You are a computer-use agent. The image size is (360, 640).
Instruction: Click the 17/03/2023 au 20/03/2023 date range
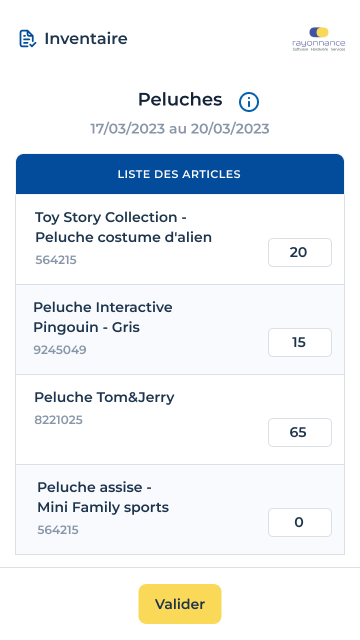click(x=180, y=129)
